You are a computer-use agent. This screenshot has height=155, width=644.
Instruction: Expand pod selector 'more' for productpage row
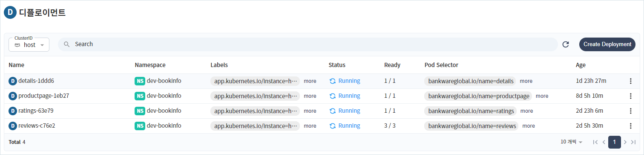click(542, 96)
